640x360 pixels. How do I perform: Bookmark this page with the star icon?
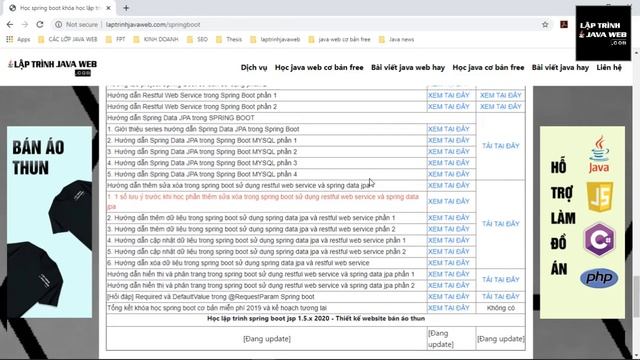[x=545, y=24]
